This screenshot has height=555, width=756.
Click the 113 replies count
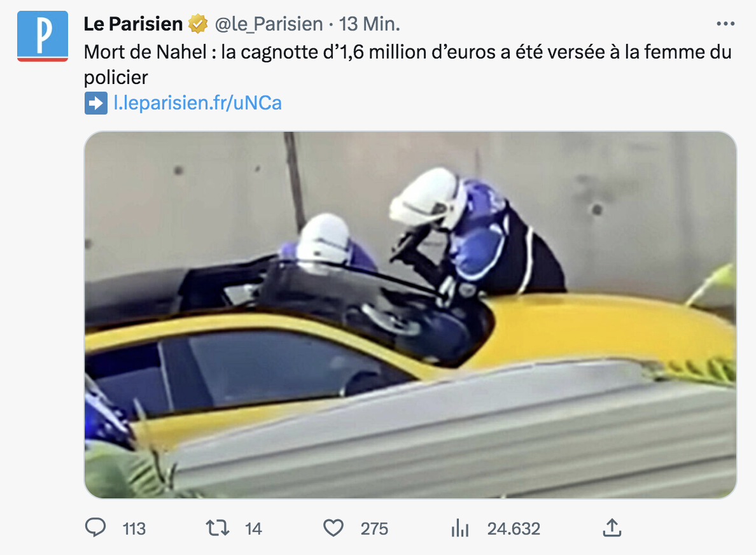pos(134,528)
